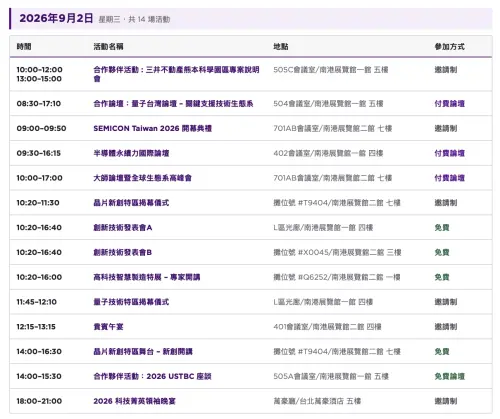Open 量子技術特區揭幕儀式 event link
The width and height of the screenshot is (500, 419).
point(131,302)
